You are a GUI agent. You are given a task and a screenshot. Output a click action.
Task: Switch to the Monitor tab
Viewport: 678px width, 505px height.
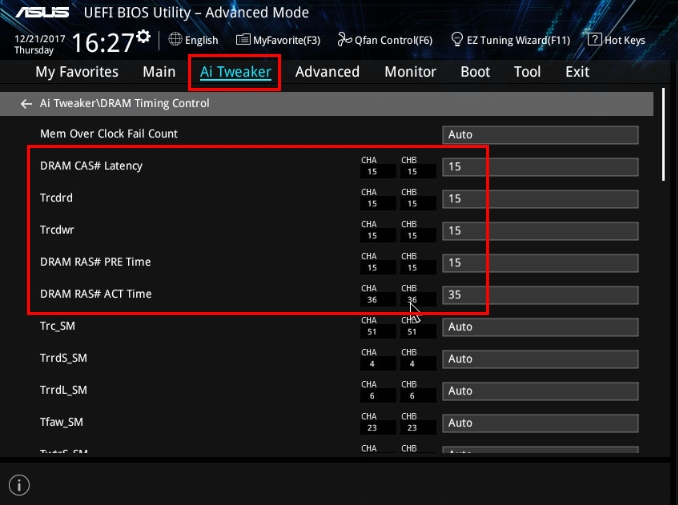410,72
